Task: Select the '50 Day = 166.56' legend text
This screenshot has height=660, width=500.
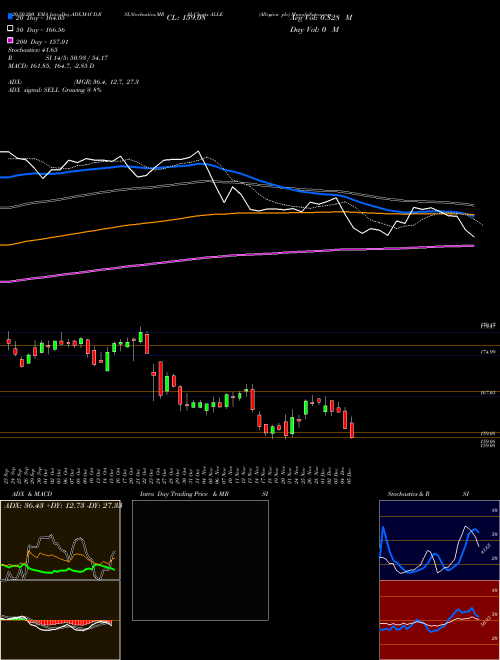Action: pyautogui.click(x=40, y=30)
